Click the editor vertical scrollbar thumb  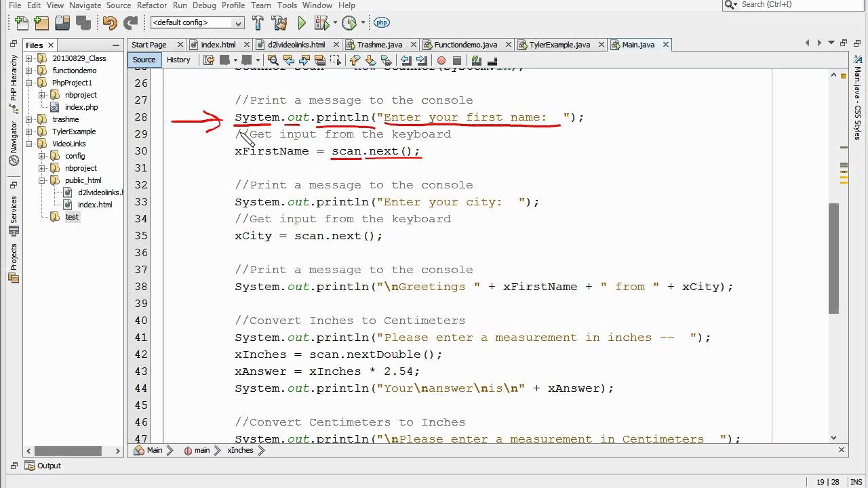click(x=834, y=258)
